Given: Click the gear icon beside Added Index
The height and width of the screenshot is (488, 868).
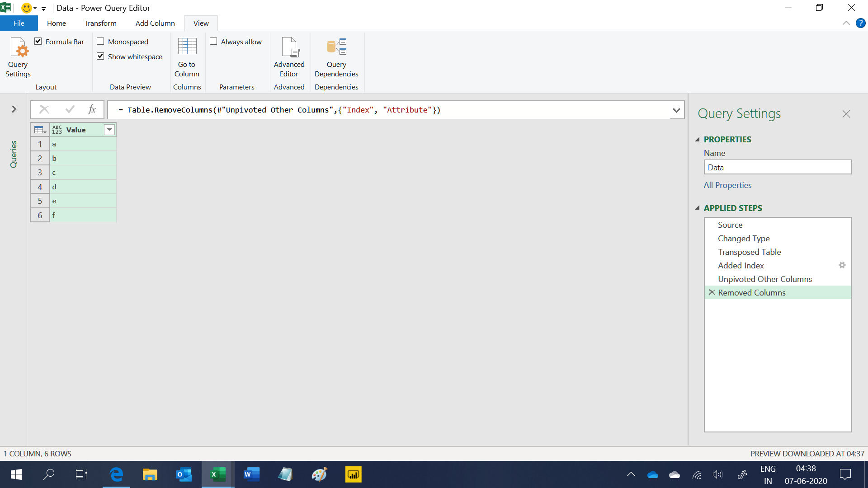Looking at the screenshot, I should coord(842,265).
